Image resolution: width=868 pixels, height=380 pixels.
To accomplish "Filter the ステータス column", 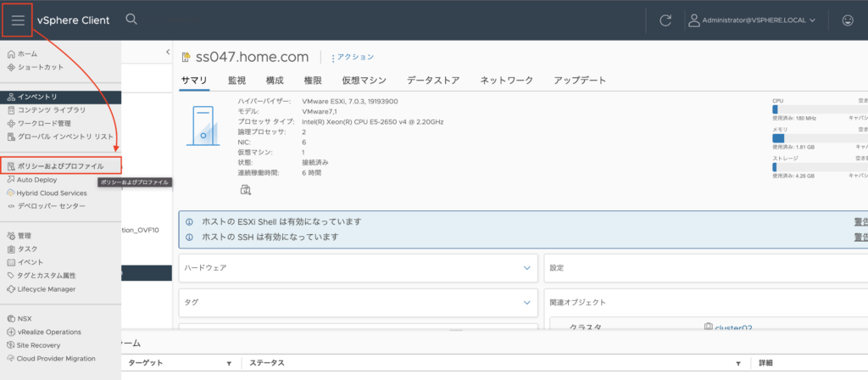I will (738, 363).
